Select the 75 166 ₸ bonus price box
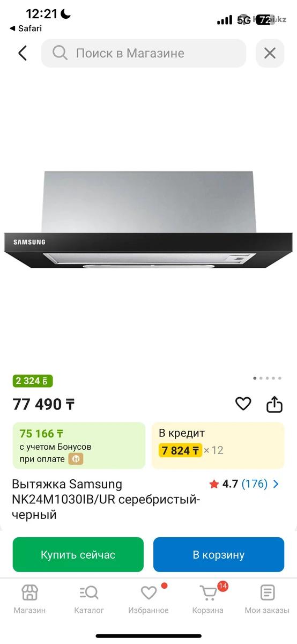 coord(79,445)
